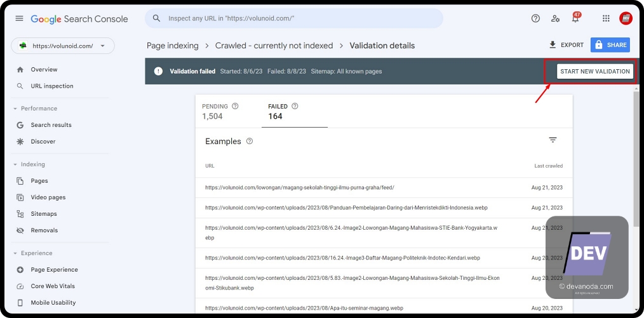Open the account profile avatar
The width and height of the screenshot is (644, 318).
pyautogui.click(x=626, y=18)
